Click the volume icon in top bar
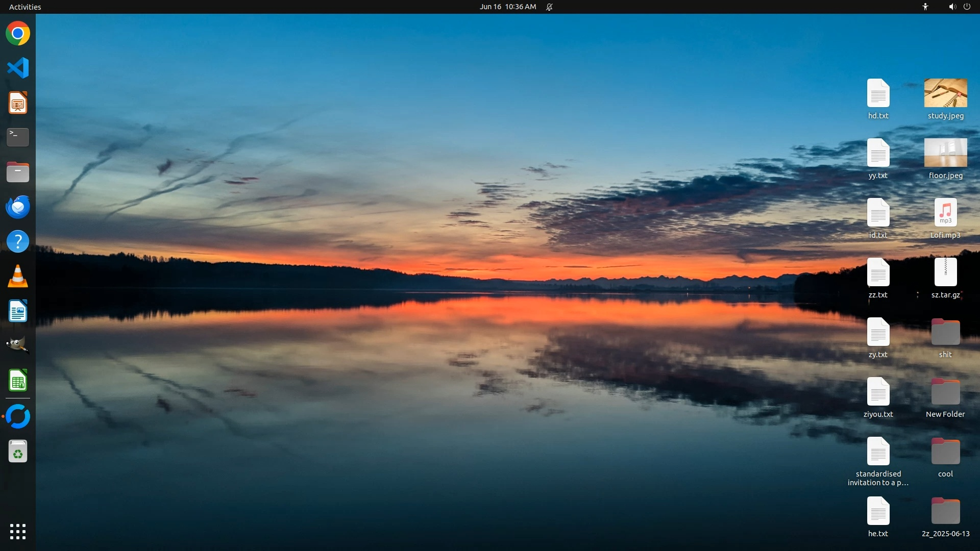This screenshot has width=980, height=551. pos(952,7)
